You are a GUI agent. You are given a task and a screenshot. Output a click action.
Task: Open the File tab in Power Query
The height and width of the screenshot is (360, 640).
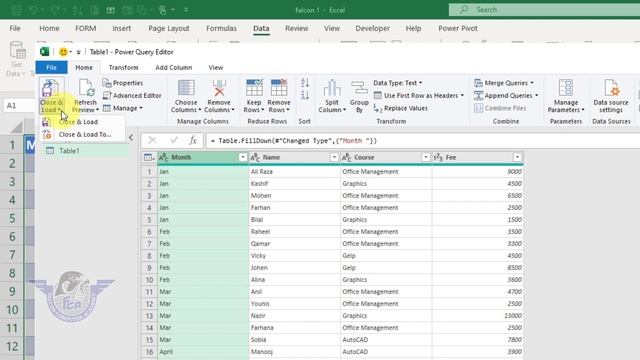tap(51, 67)
